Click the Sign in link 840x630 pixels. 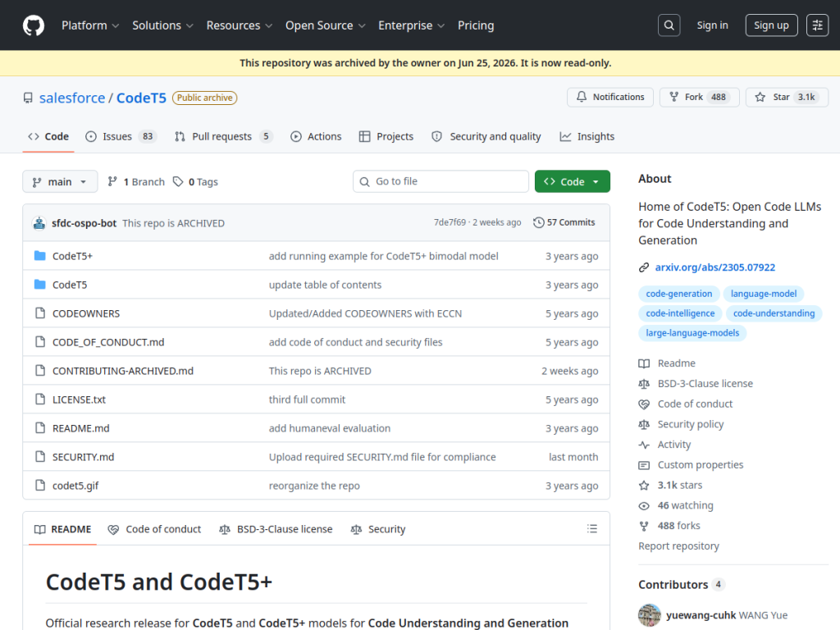tap(712, 25)
